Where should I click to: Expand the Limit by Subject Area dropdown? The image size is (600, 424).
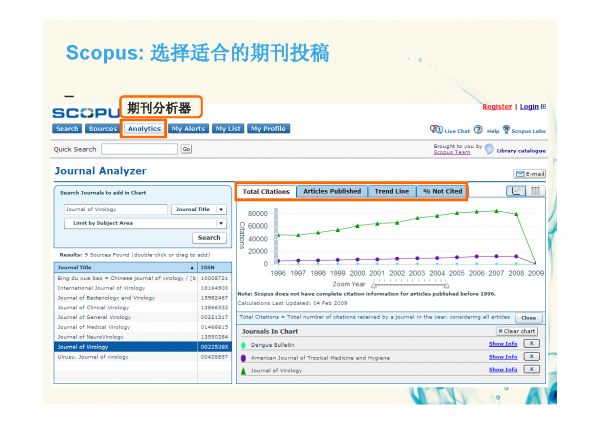(x=145, y=223)
